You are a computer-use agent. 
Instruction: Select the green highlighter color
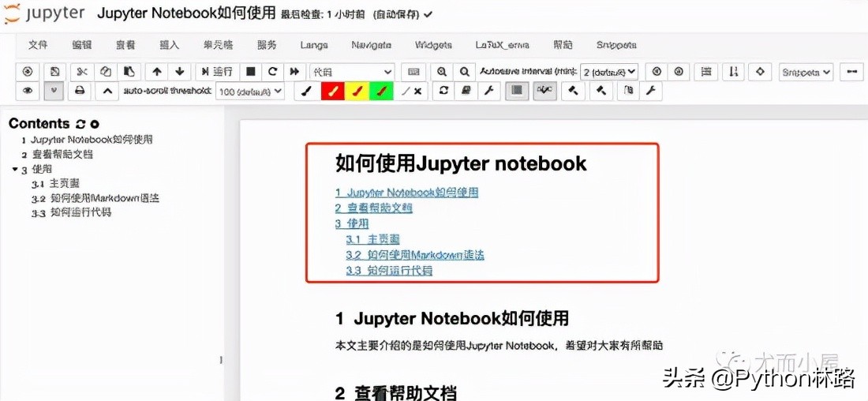[381, 91]
